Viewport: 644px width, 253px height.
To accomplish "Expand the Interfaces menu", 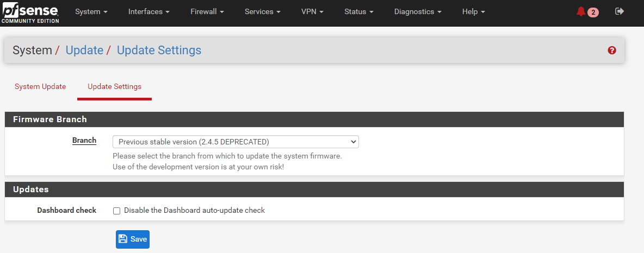I will coord(148,12).
